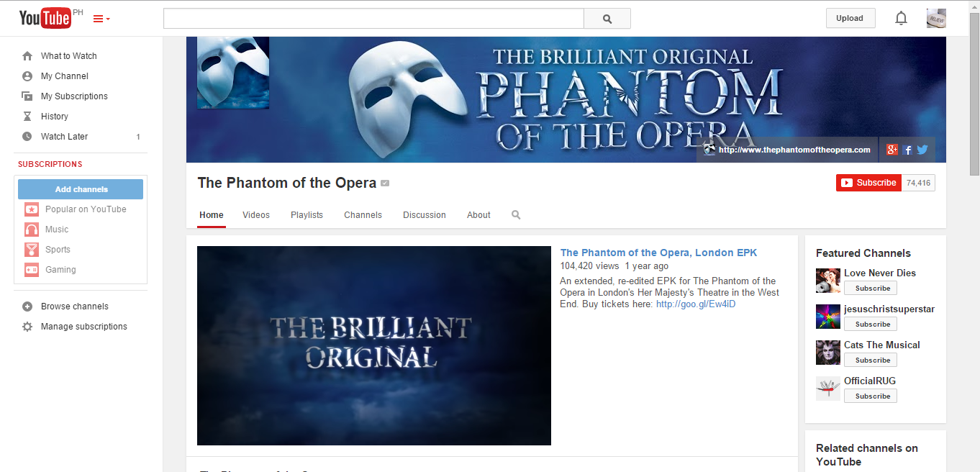Open the Playlists tab
The image size is (980, 472).
click(307, 214)
